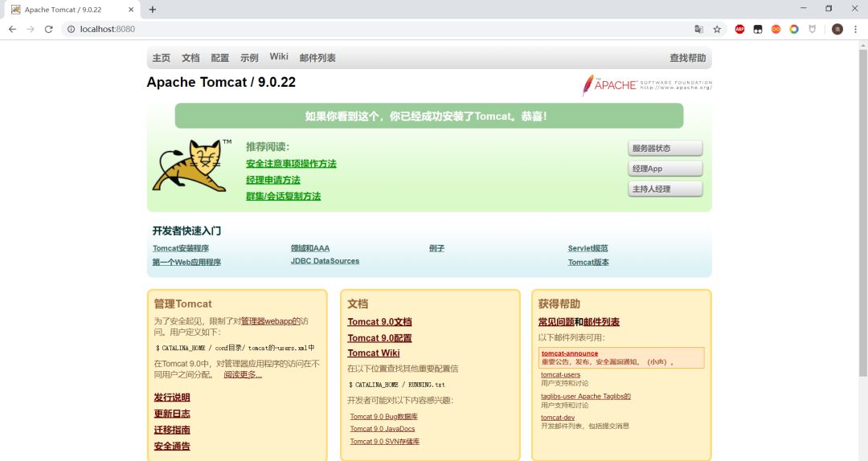
Task: Open taglibs-user Apache Taglibs link
Action: [x=586, y=396]
